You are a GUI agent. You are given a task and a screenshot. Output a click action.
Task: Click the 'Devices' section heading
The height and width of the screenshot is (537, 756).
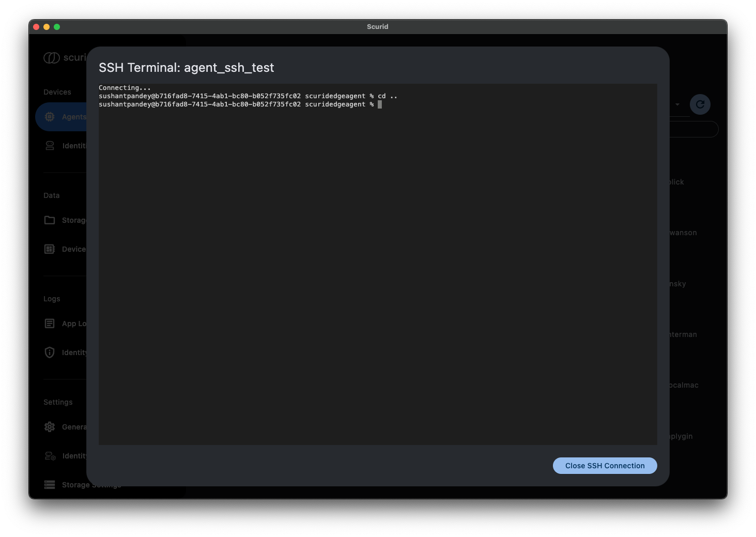tap(57, 92)
